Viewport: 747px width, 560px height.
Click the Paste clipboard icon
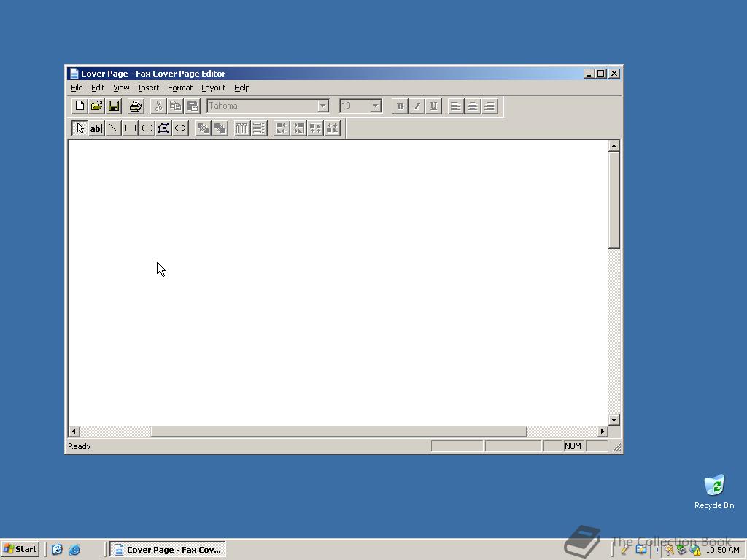coord(193,106)
